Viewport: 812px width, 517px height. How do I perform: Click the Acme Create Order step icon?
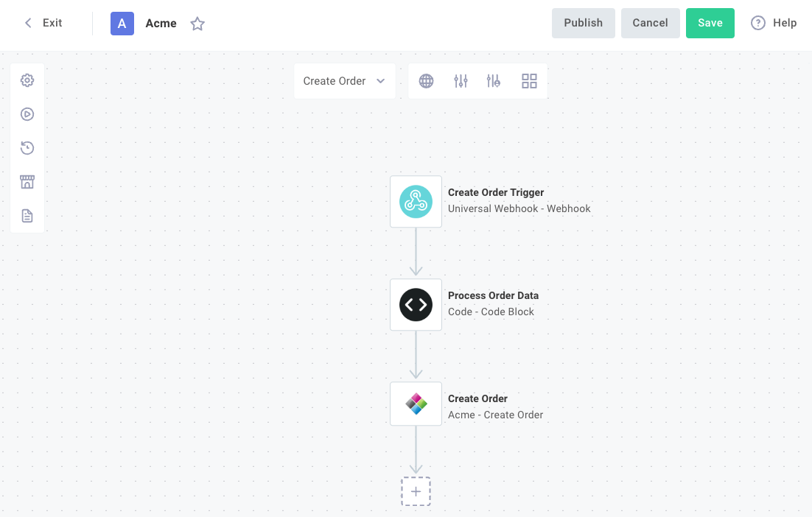click(x=416, y=404)
